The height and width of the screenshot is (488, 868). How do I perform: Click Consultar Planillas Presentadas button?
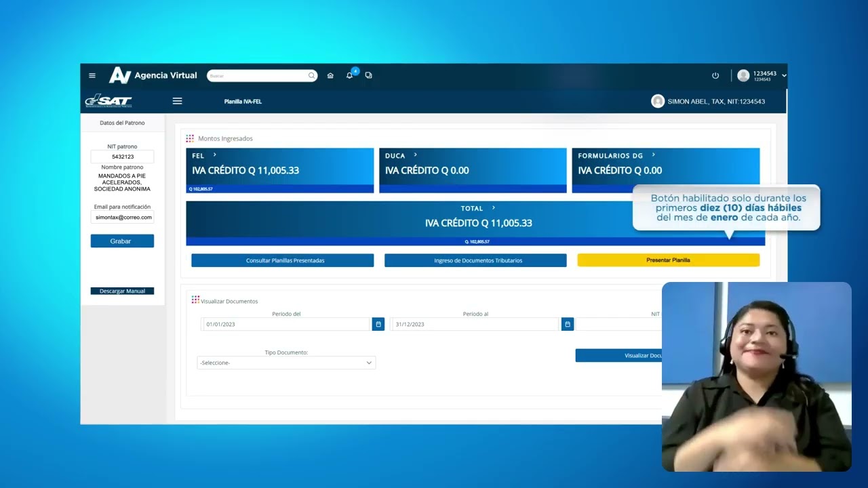(283, 260)
